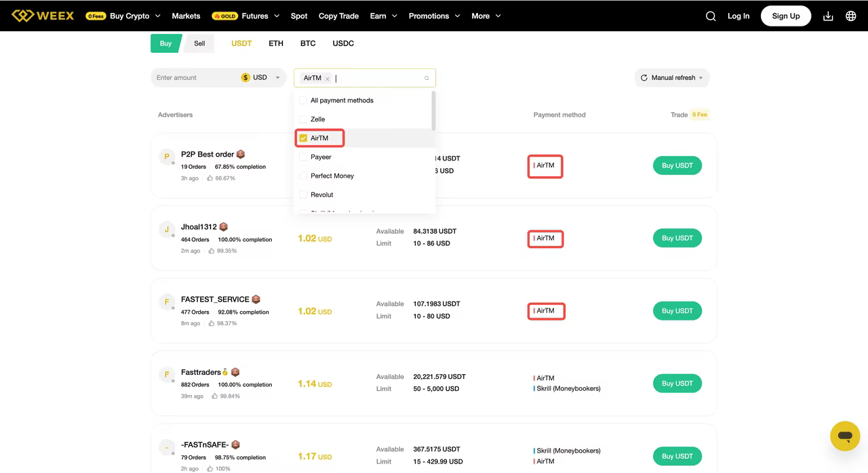
Task: Click Jhoal1312 price 1.02 USD
Action: 315,239
